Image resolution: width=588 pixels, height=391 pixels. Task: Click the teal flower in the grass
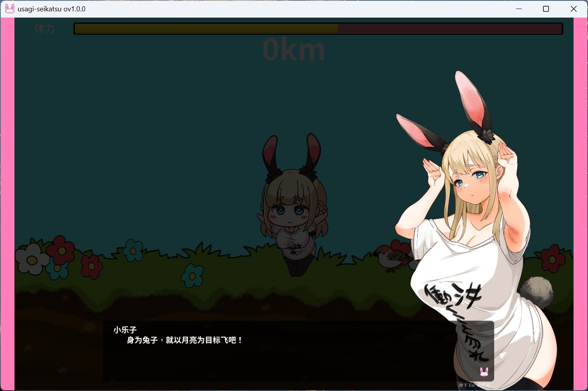[192, 275]
